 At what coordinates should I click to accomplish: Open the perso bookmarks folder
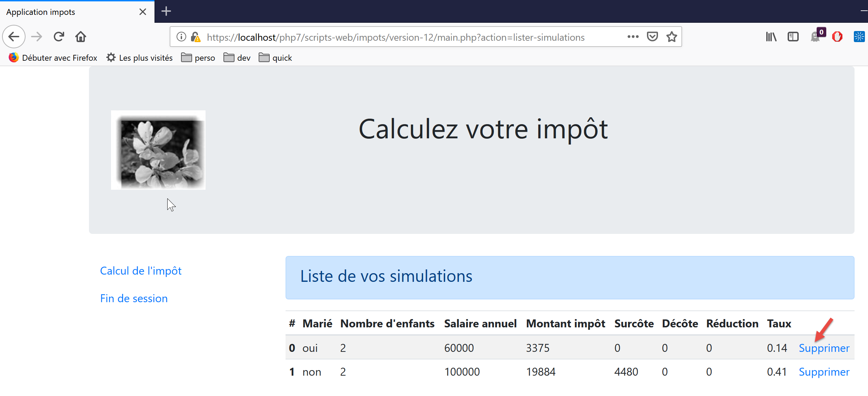pos(198,58)
